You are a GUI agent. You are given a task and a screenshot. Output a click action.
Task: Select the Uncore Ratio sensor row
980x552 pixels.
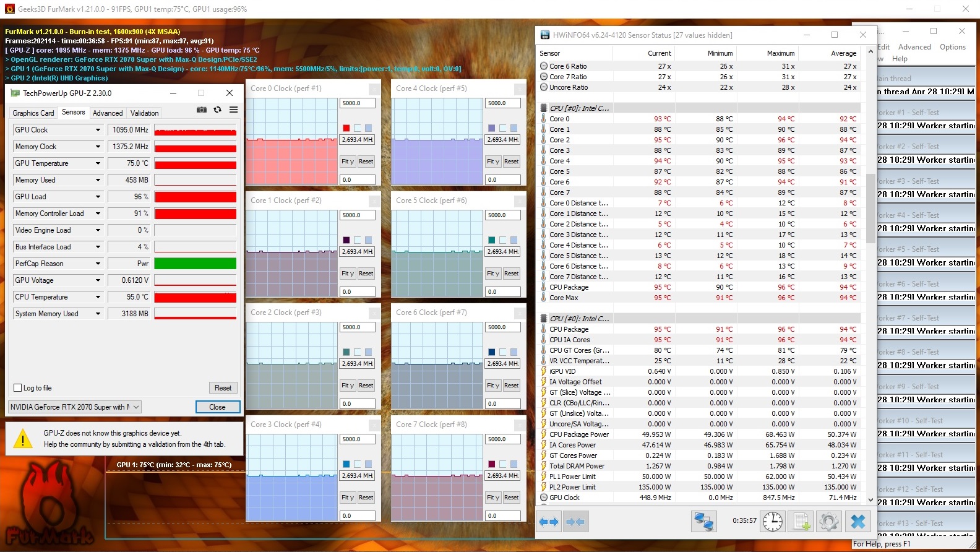click(x=699, y=87)
